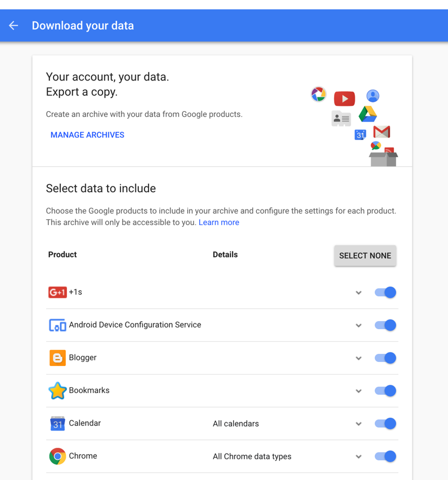
Task: Click the Gmail icon in the illustration
Action: [382, 132]
